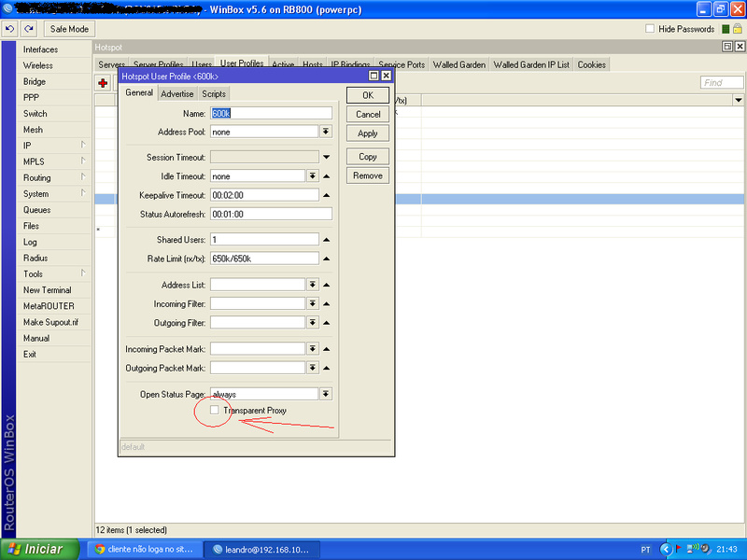Click the leandro@192.168.10 taskbar button
747x560 pixels.
point(261,550)
